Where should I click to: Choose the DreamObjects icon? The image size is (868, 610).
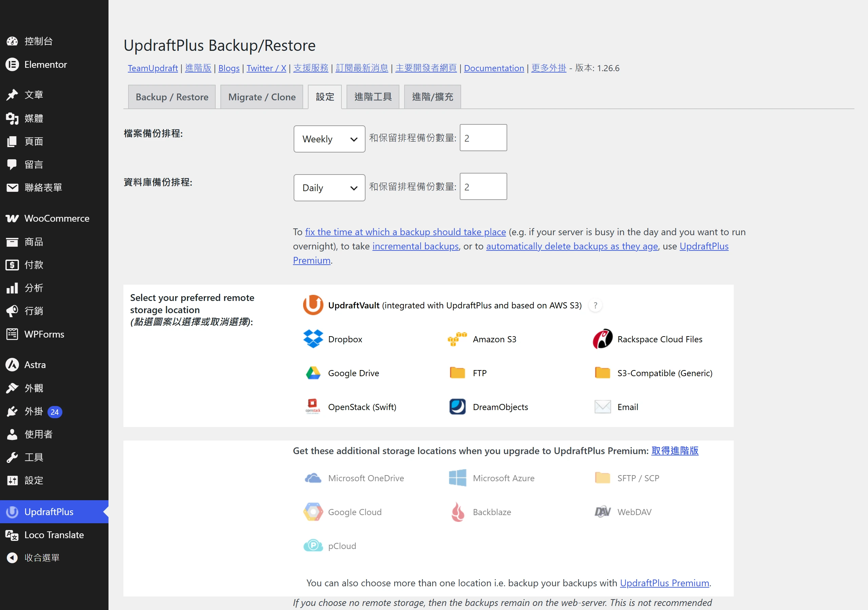click(x=457, y=407)
